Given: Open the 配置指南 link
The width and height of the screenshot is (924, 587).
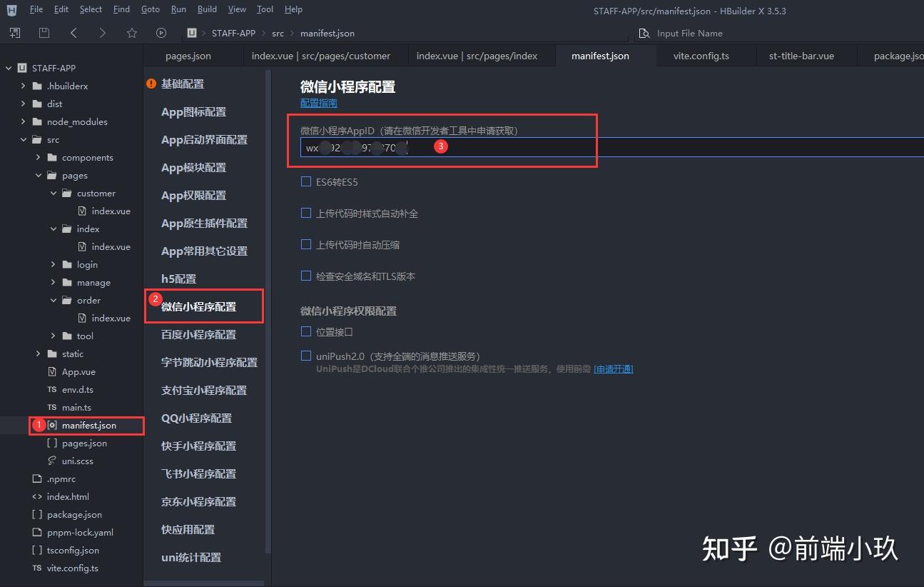Looking at the screenshot, I should [318, 103].
